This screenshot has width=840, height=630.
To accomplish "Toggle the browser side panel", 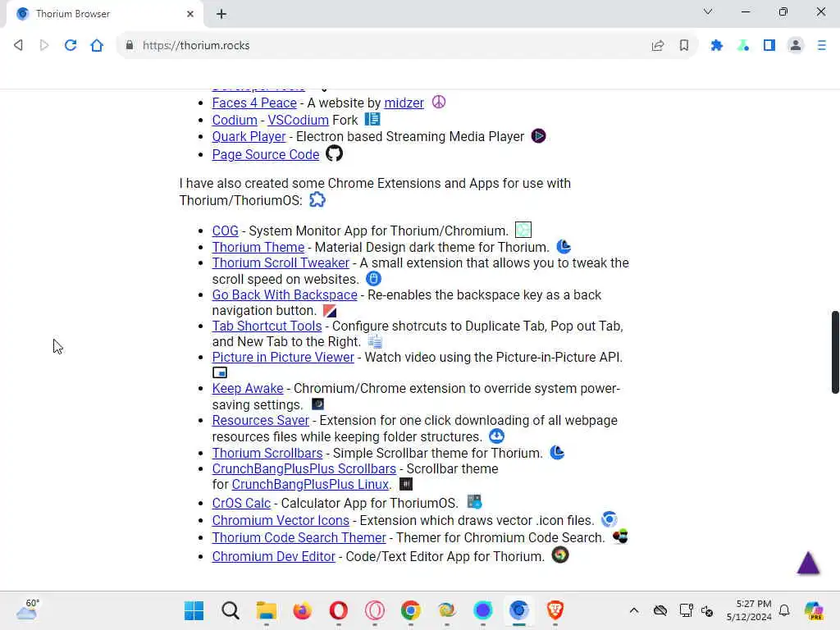I will click(769, 46).
